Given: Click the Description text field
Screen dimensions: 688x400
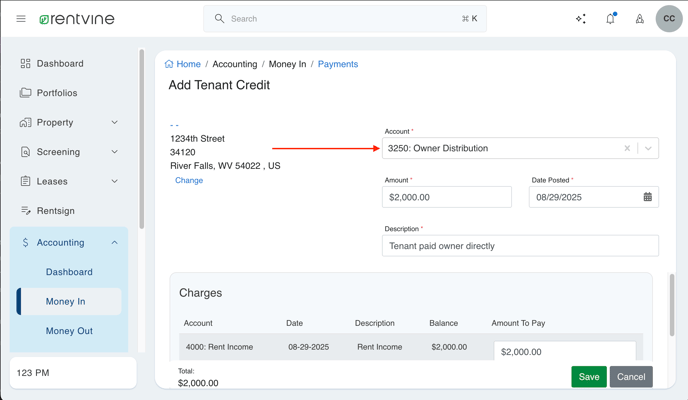Looking at the screenshot, I should [520, 246].
